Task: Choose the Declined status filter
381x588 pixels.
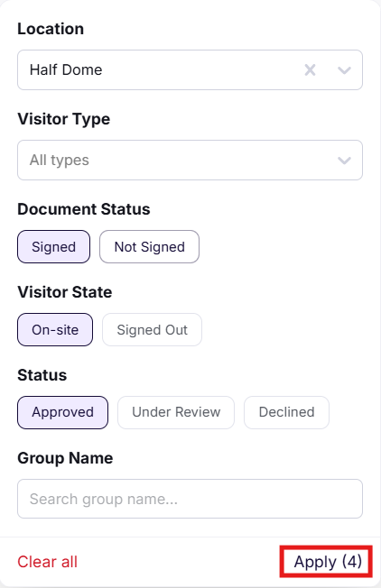Action: point(287,412)
